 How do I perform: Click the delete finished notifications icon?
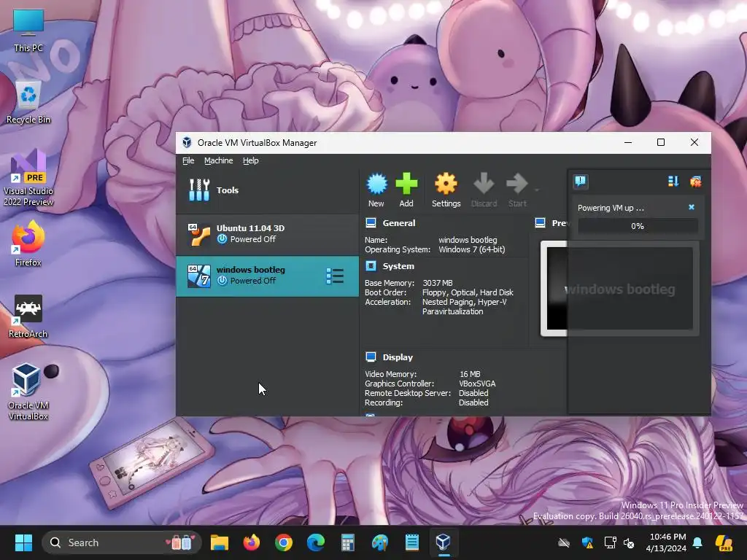pos(695,182)
